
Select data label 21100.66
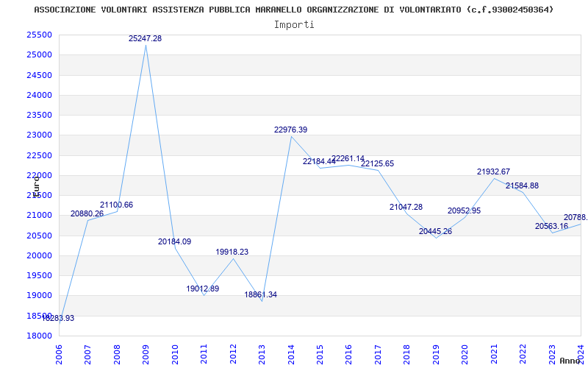[x=116, y=205]
